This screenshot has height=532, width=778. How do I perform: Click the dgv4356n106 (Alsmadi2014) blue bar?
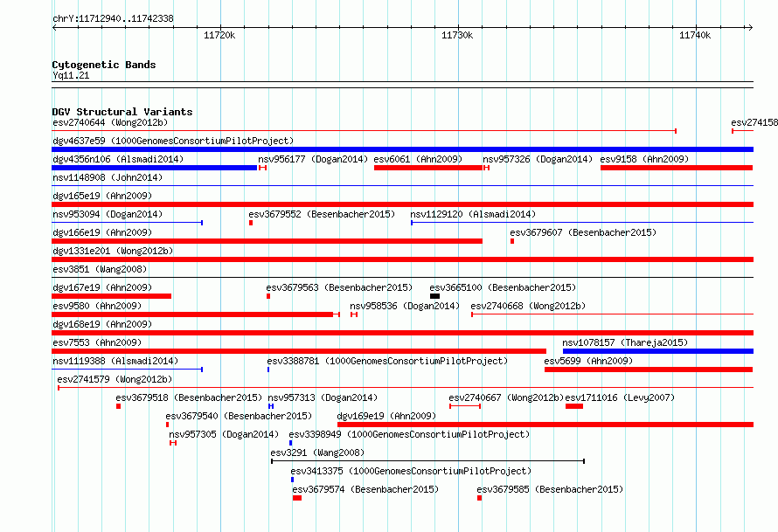[155, 168]
